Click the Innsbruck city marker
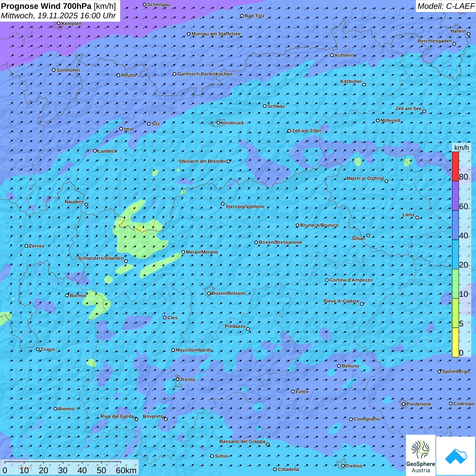Viewport: 476px width, 476px height. point(219,123)
